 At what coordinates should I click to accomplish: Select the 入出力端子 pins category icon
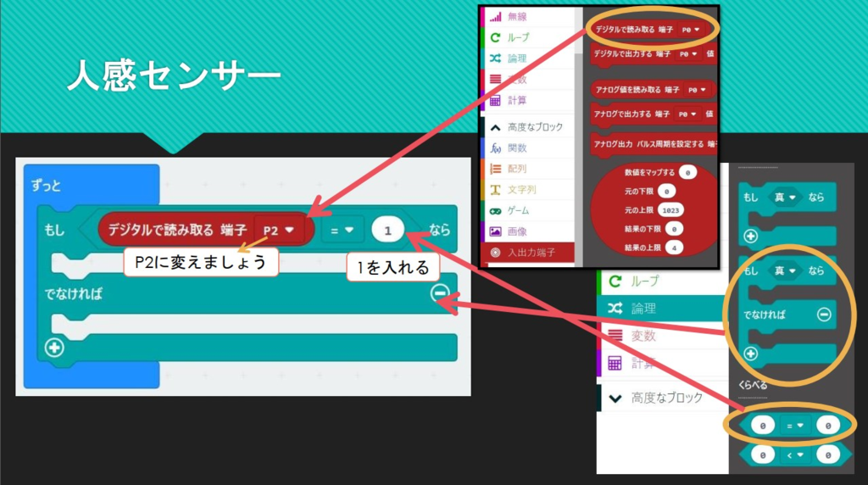coord(495,253)
